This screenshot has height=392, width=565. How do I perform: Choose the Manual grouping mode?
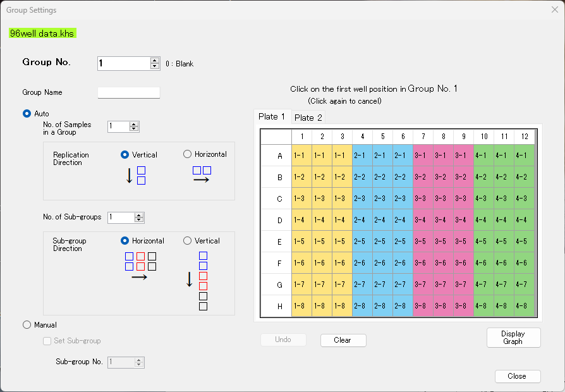27,325
